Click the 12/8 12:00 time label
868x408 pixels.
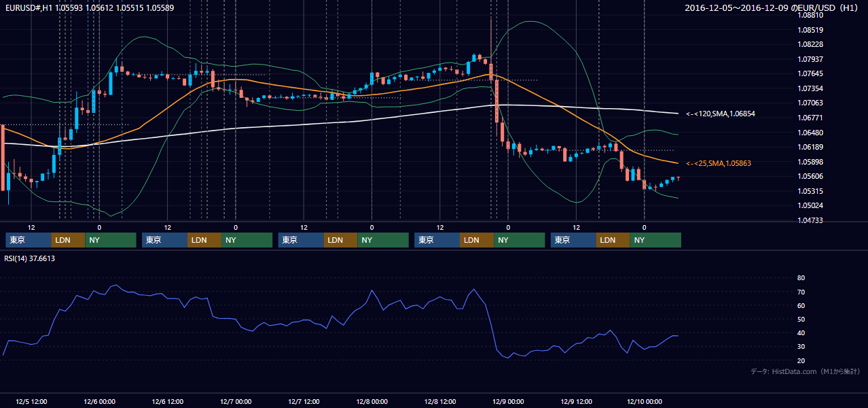click(x=439, y=401)
